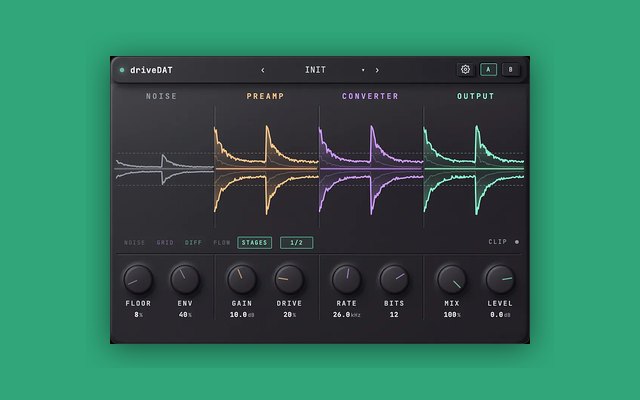Click the DRIVE value 20%

coord(289,315)
